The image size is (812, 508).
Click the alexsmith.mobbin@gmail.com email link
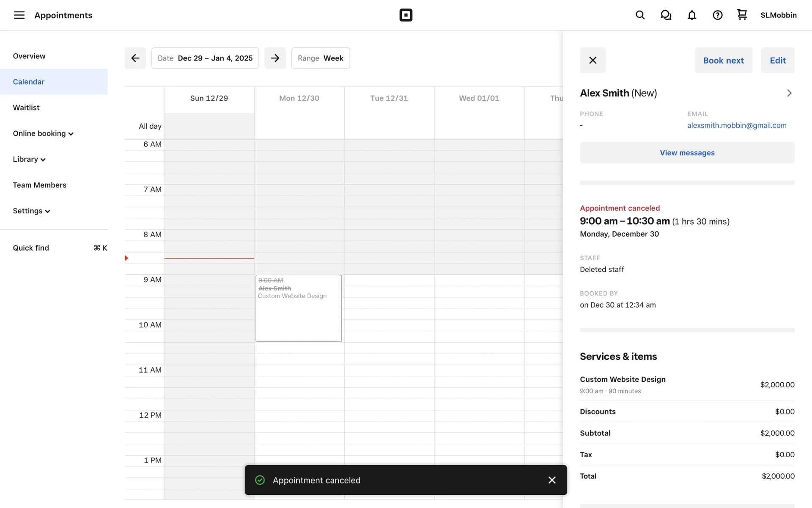[x=736, y=125]
